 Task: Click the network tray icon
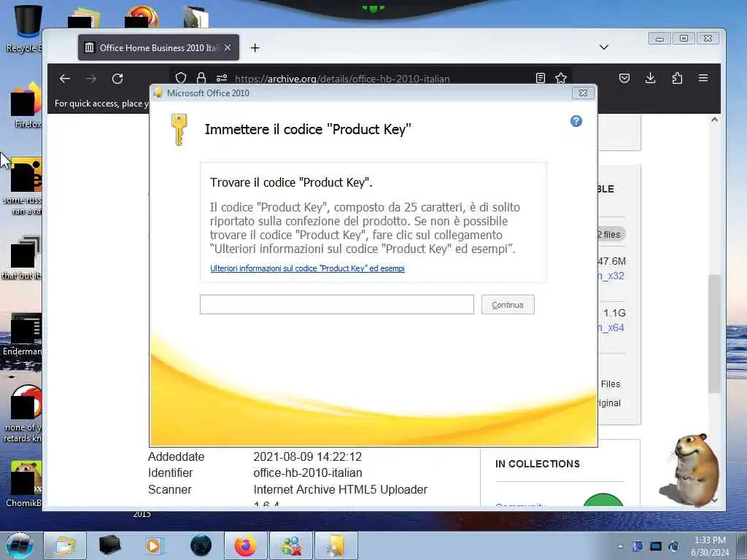(x=656, y=546)
